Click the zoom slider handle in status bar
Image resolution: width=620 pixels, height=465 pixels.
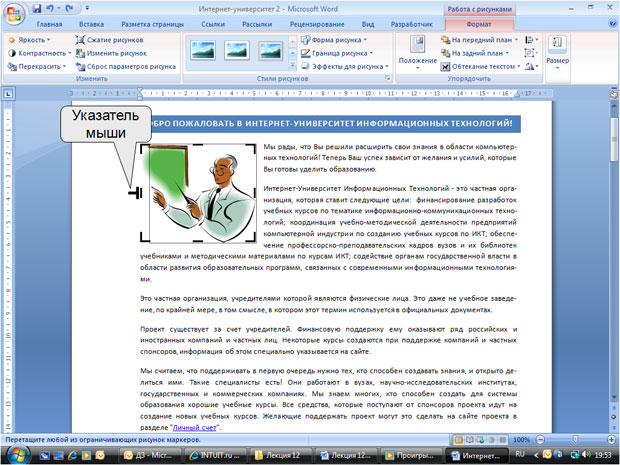[575, 439]
